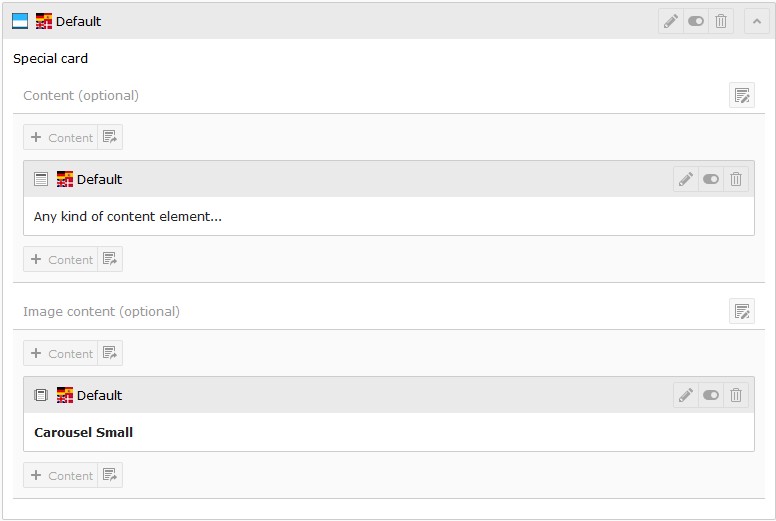The height and width of the screenshot is (521, 776).
Task: Add Content at top of Content (optional)
Action: [x=60, y=137]
